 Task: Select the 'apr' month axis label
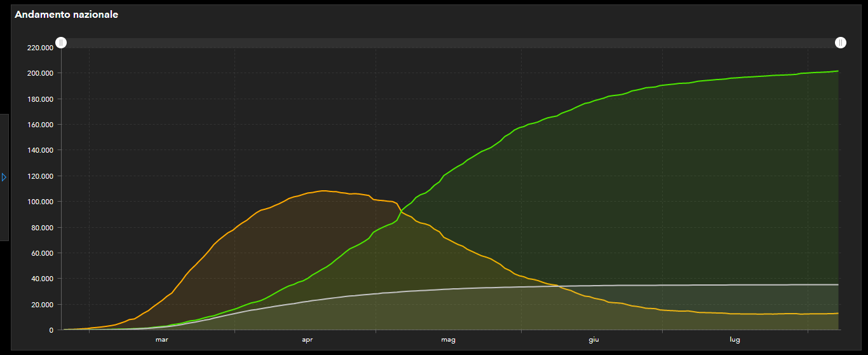pyautogui.click(x=308, y=340)
